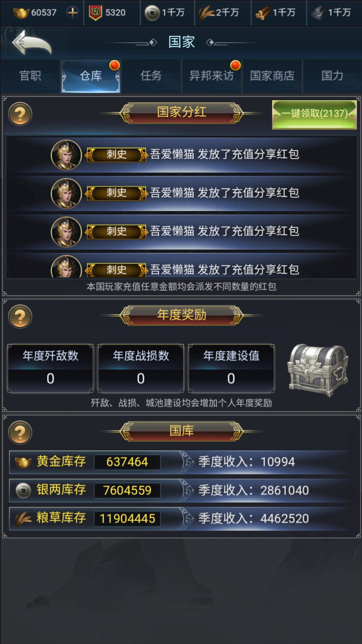Open the 国库 help question mark
Viewport: 362px width, 644px height.
(20, 432)
